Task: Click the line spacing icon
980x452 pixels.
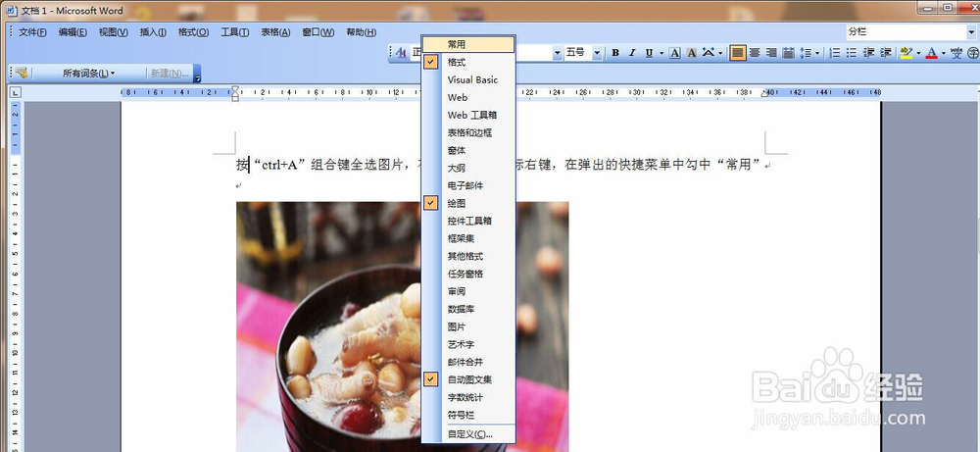Action: pos(805,53)
